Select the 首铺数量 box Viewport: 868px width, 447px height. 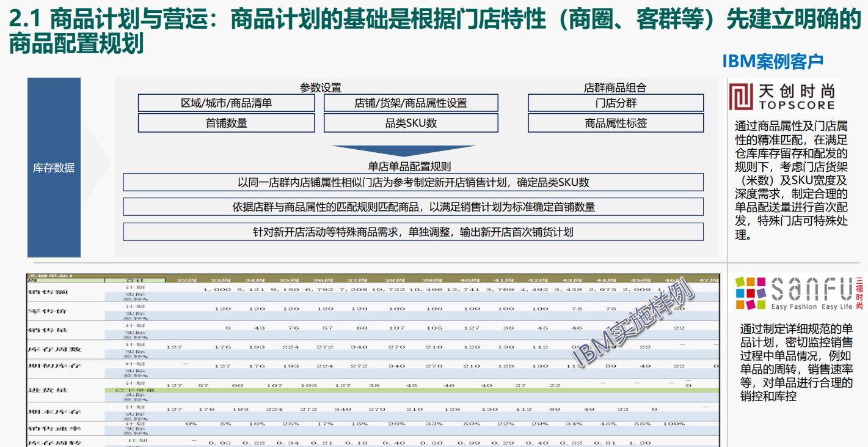226,123
